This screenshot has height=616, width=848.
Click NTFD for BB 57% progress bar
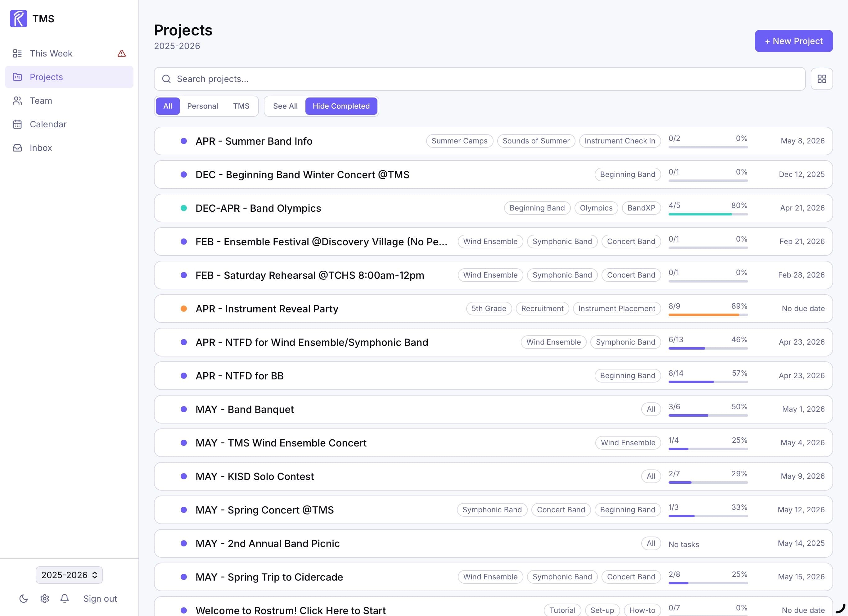point(708,382)
